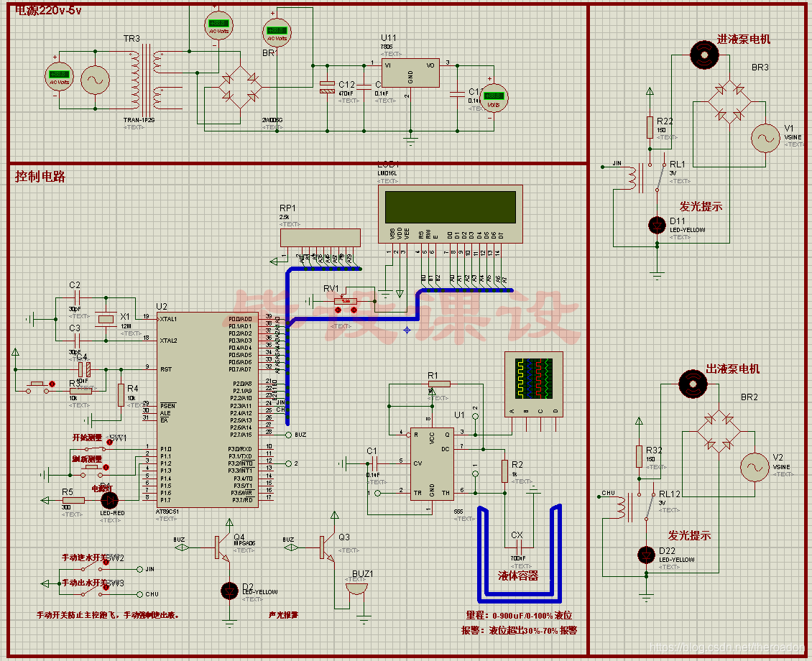
Task: Select the 7805 regulator U11
Action: click(410, 73)
